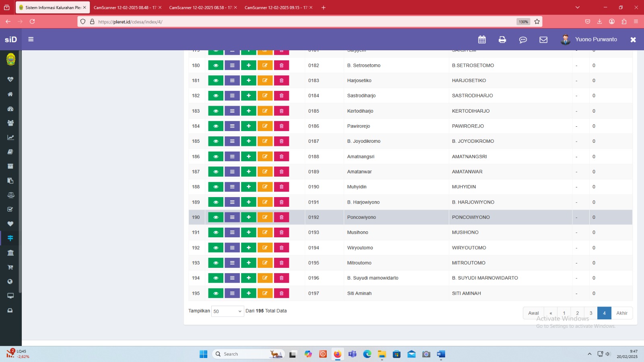The width and height of the screenshot is (644, 362).
Task: Open the list icon for Harjosetiko row
Action: point(232,80)
